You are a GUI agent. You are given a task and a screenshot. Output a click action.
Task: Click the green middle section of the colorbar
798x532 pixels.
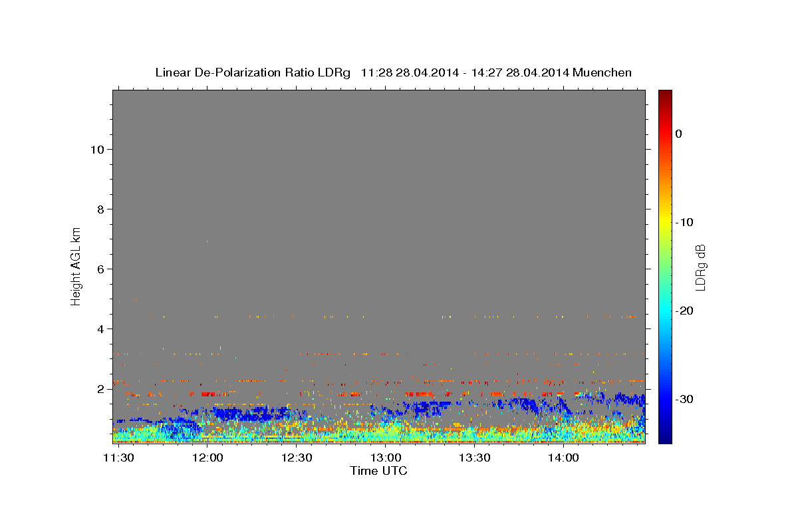[665, 266]
